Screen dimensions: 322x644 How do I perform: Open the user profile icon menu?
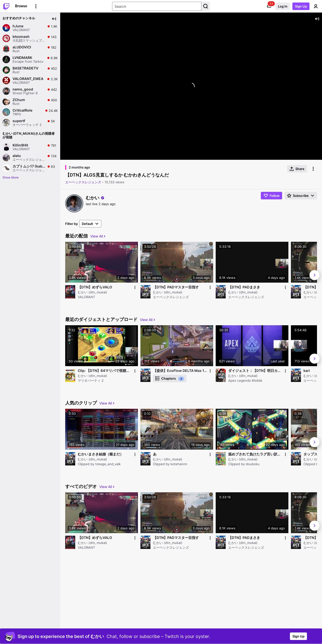pyautogui.click(x=316, y=6)
